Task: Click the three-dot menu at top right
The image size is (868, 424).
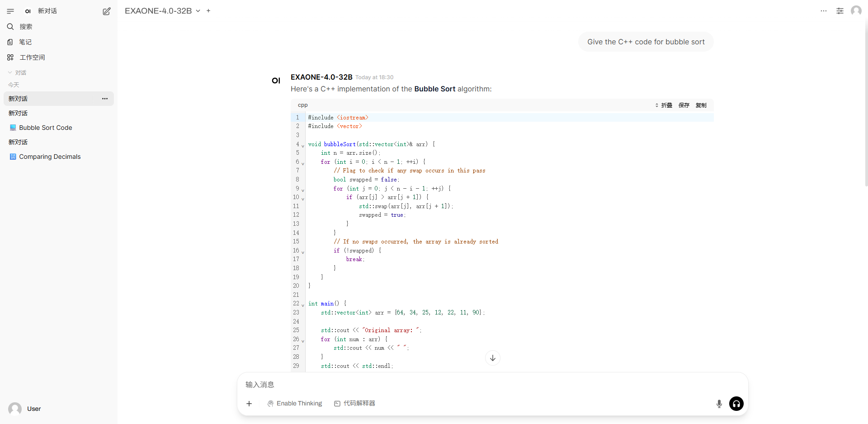Action: (x=823, y=11)
